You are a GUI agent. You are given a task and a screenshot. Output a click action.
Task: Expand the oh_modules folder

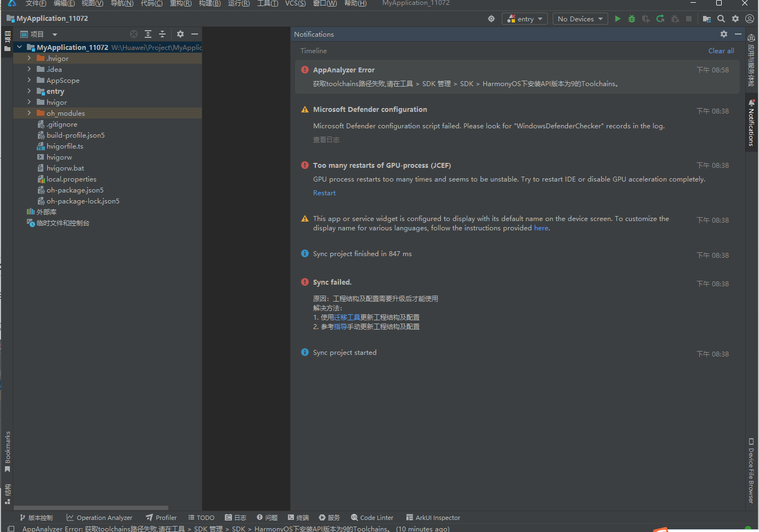[29, 113]
